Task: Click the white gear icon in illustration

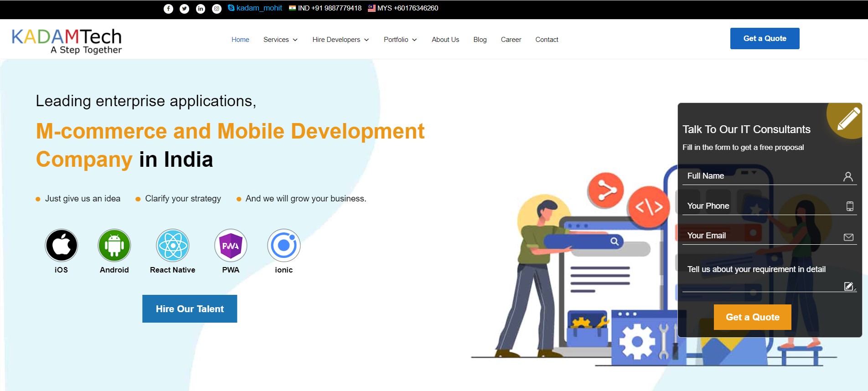Action: pos(637,341)
